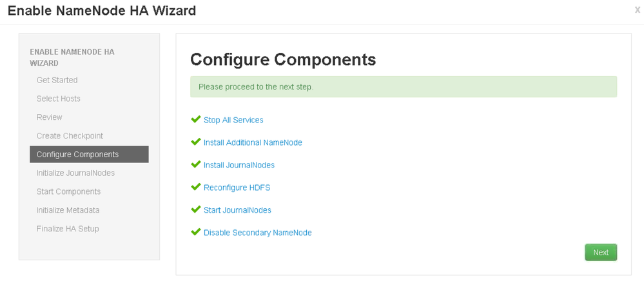Screen dimensions: 644x290
Task: Click checkmark for Disable Secondary NameNode
Action: [196, 233]
